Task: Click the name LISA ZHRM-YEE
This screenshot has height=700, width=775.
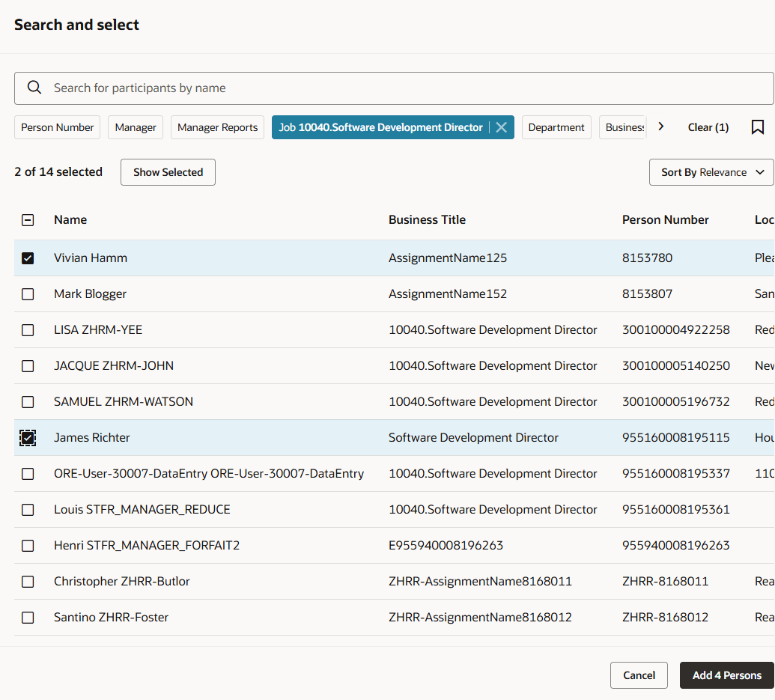Action: 98,330
